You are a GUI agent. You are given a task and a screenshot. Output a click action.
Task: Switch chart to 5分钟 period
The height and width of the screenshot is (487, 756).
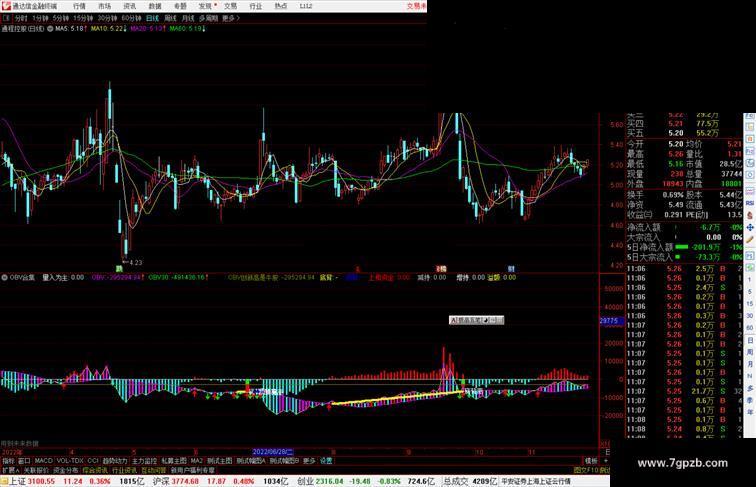point(60,18)
